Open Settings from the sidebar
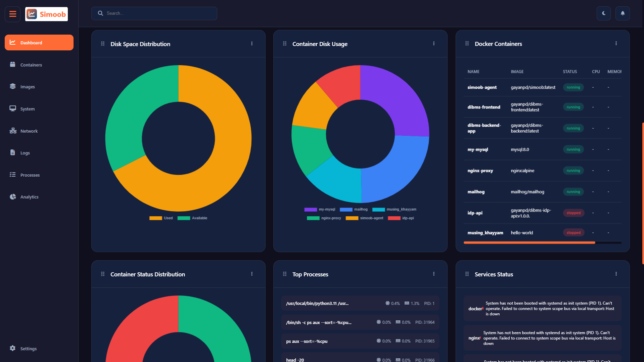The image size is (644, 362). point(28,349)
